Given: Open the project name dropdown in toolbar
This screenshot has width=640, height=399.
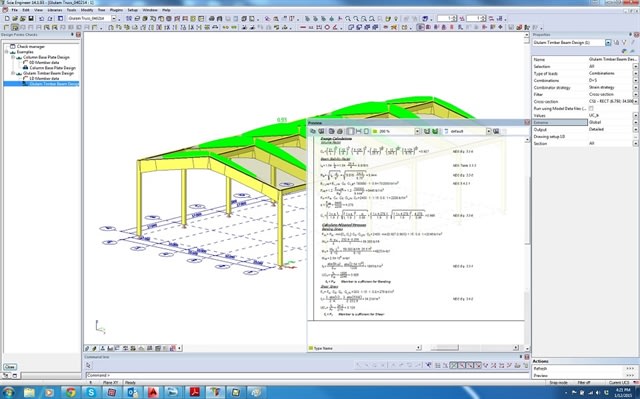Looking at the screenshot, I should tap(113, 19).
